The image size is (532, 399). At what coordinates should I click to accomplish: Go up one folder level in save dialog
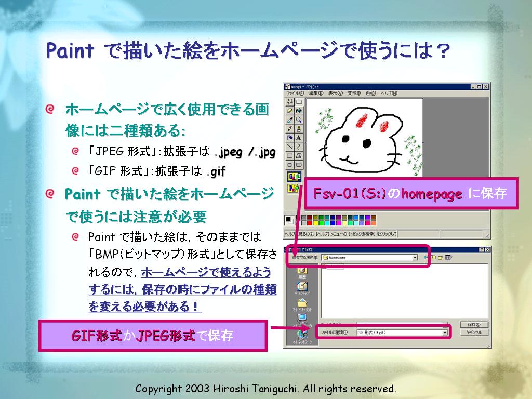click(x=433, y=257)
